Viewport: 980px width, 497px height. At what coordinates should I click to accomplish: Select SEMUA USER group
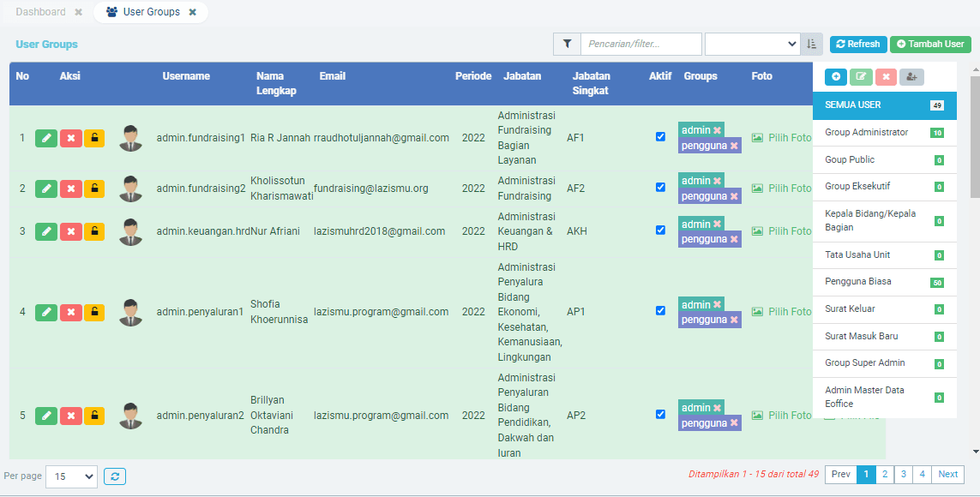tap(884, 105)
